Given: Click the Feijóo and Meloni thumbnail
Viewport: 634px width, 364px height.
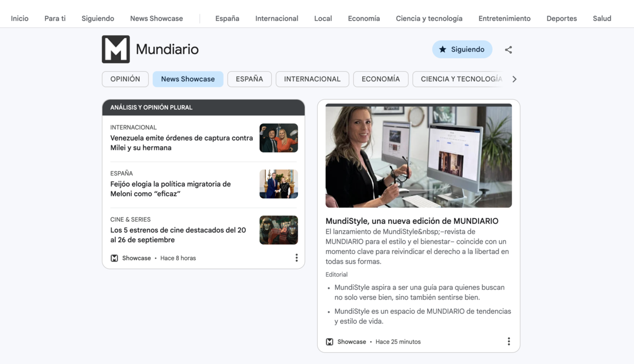Looking at the screenshot, I should [279, 184].
